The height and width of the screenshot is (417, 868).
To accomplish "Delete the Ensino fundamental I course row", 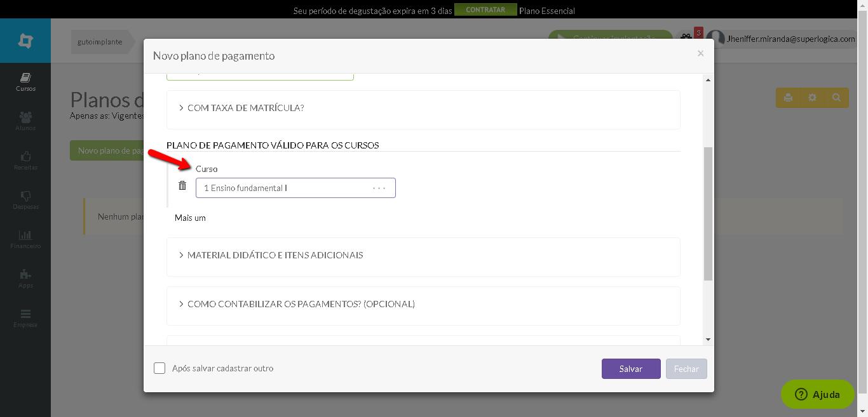I will click(x=182, y=185).
